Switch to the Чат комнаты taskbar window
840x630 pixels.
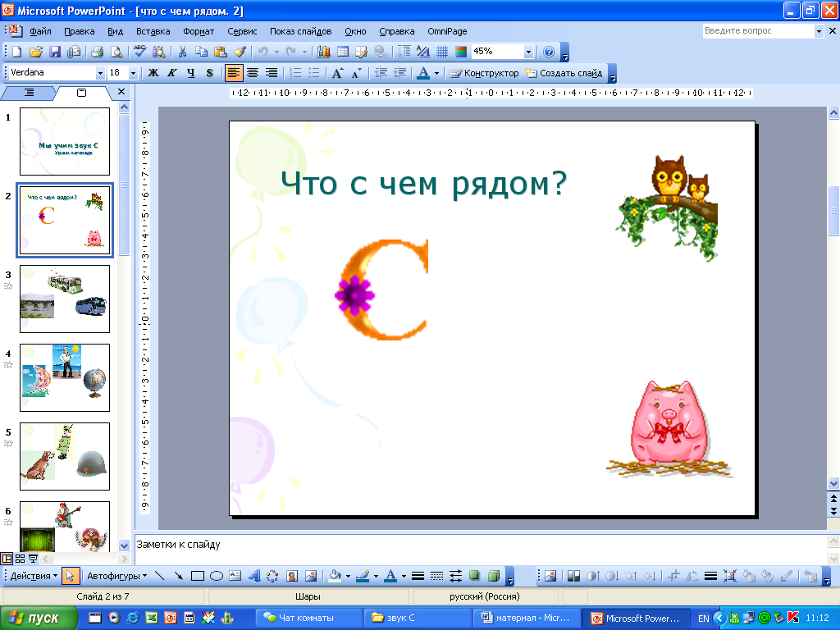pyautogui.click(x=309, y=619)
